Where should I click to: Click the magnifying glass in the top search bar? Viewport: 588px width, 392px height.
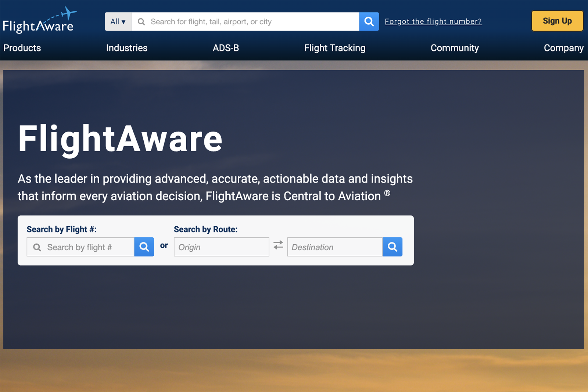tap(369, 21)
